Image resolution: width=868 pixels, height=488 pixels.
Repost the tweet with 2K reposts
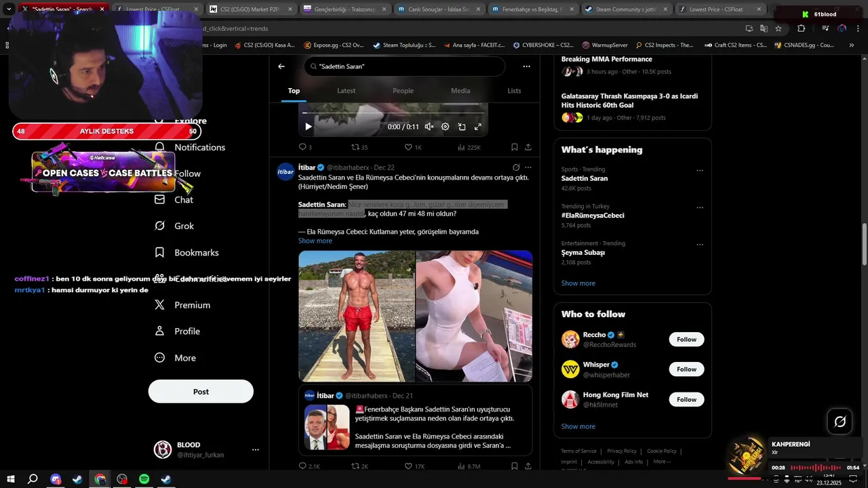(x=359, y=466)
